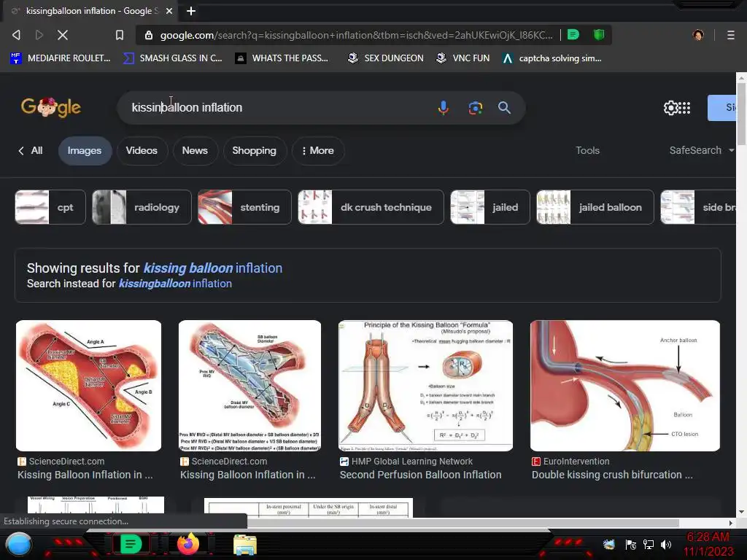
Task: Search instead for kissingballoon inflation
Action: pyautogui.click(x=175, y=284)
